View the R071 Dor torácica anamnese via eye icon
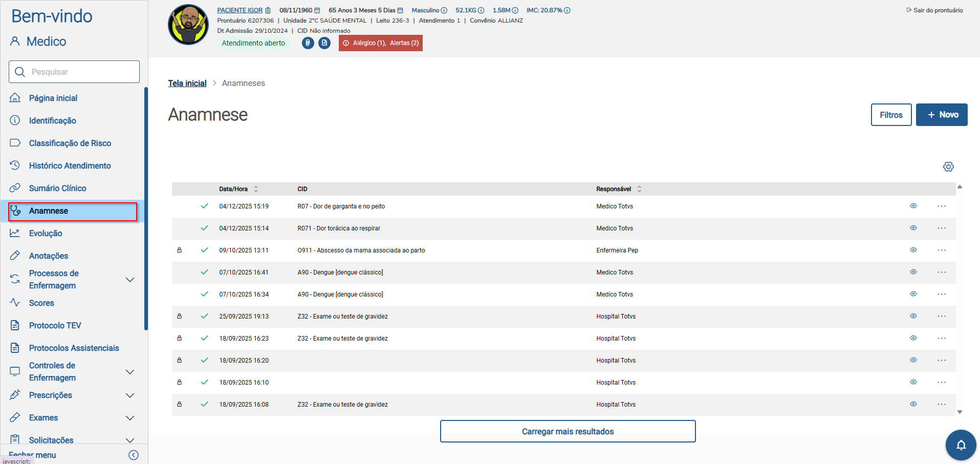The height and width of the screenshot is (464, 980). coord(913,228)
